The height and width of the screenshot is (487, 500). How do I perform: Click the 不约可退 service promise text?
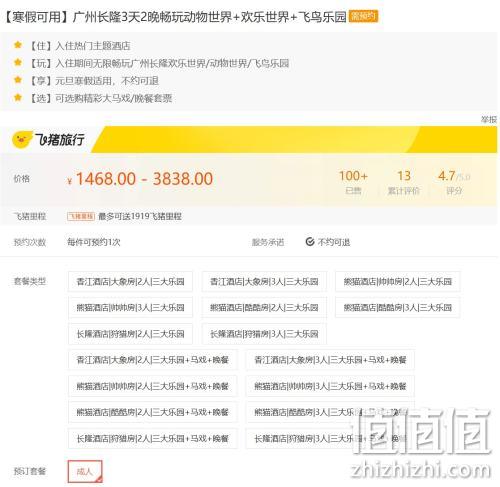pyautogui.click(x=334, y=242)
